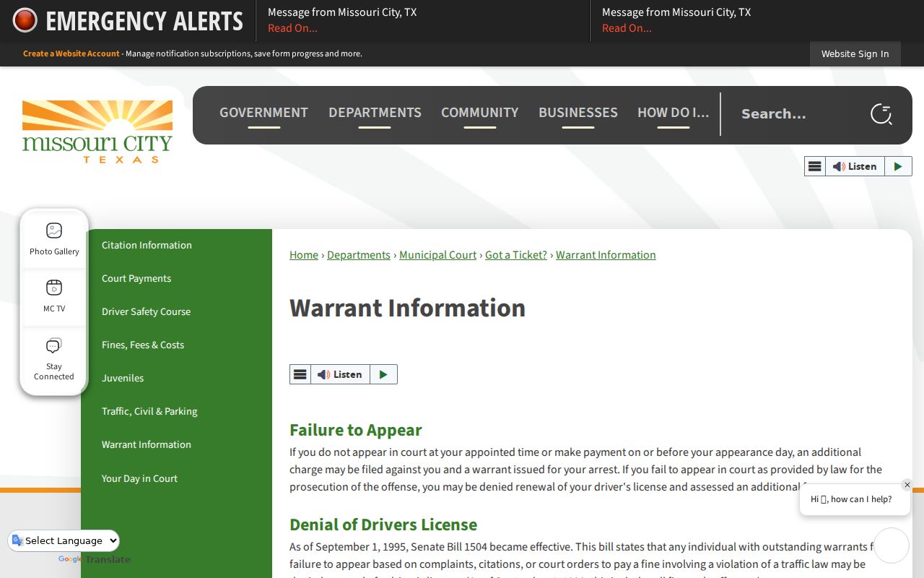Image resolution: width=924 pixels, height=578 pixels.
Task: Click Warrant Information breadcrumb link
Action: [x=606, y=255]
